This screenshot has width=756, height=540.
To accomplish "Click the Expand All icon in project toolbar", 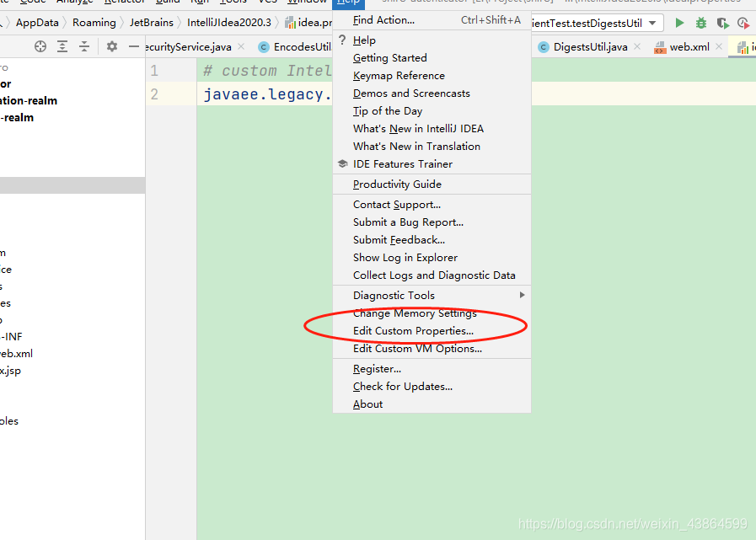I will pos(62,46).
